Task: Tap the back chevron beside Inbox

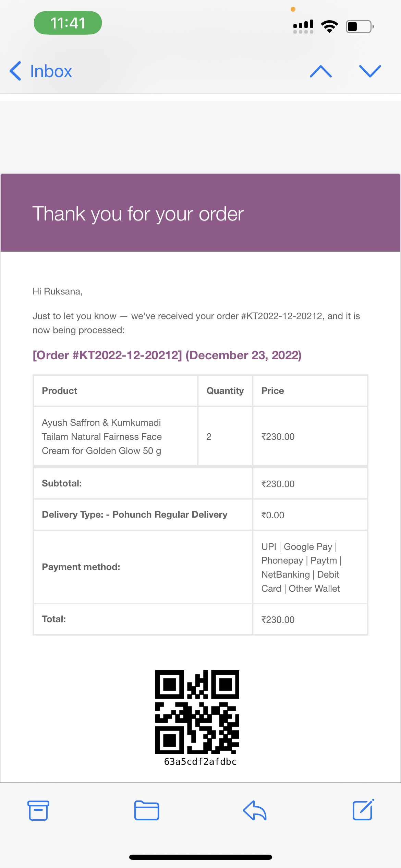Action: [16, 71]
